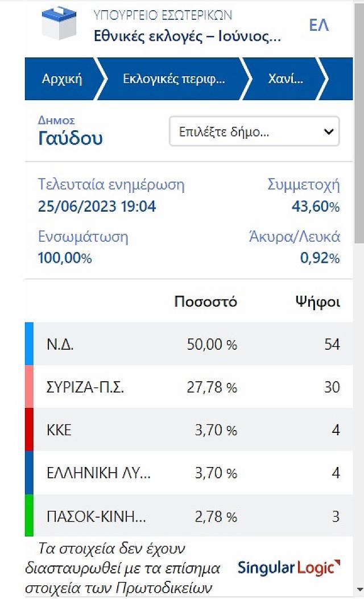
Task: Open the Επιλέξτε δήμο dropdown
Action: [x=254, y=131]
